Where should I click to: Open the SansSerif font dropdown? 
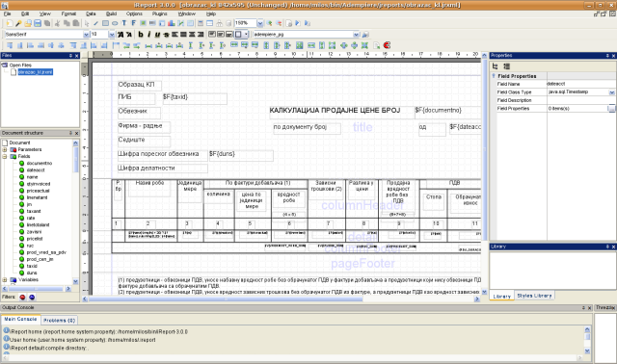click(x=86, y=35)
